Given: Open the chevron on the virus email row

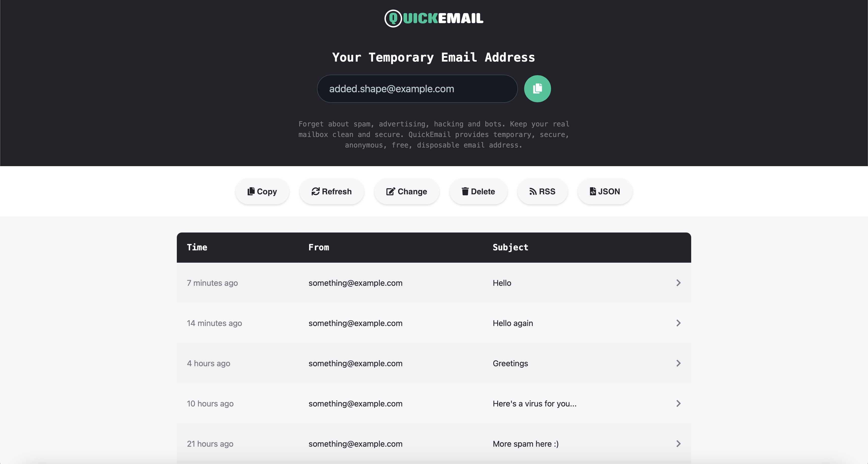Looking at the screenshot, I should click(x=678, y=403).
